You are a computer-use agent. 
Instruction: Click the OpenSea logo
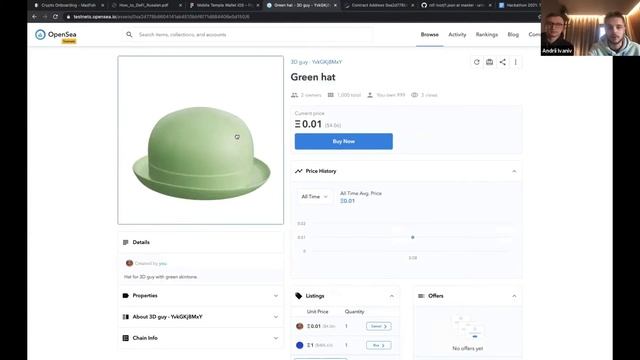click(x=56, y=35)
